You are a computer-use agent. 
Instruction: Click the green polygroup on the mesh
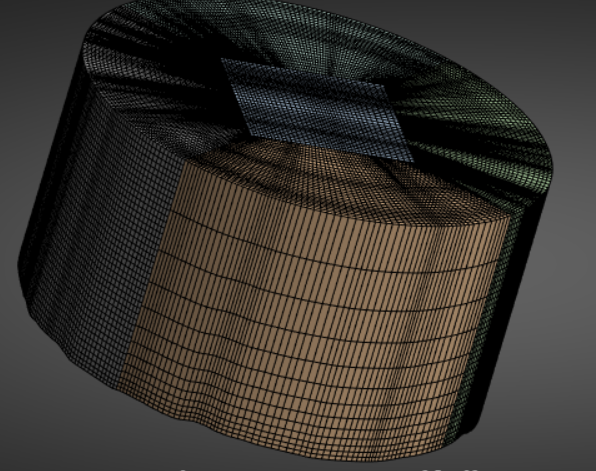pos(475,125)
